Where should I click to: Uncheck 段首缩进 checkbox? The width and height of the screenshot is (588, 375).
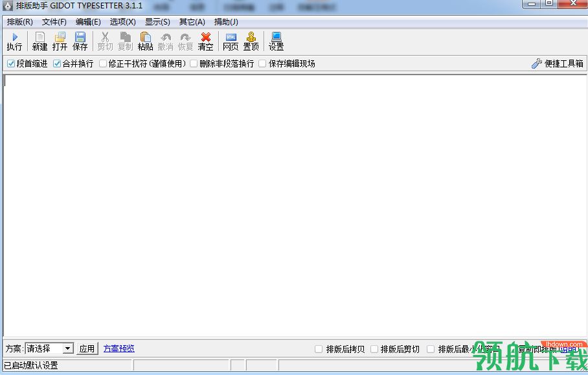click(x=11, y=63)
